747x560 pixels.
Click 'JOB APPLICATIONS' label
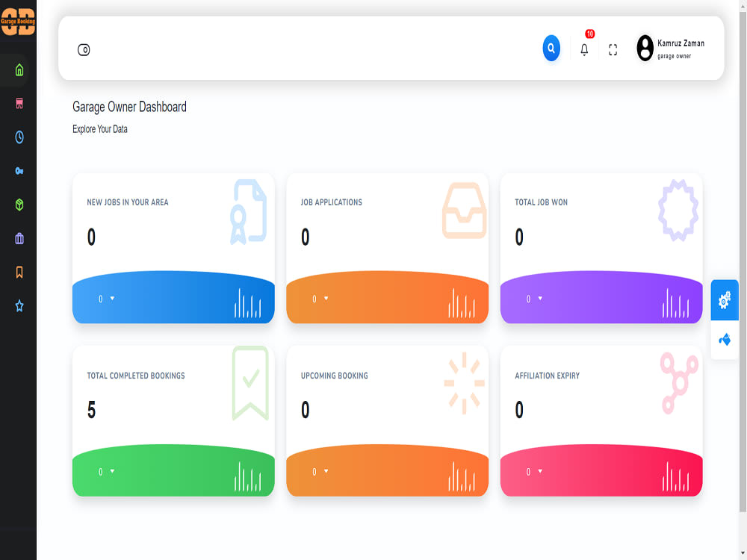(x=332, y=202)
